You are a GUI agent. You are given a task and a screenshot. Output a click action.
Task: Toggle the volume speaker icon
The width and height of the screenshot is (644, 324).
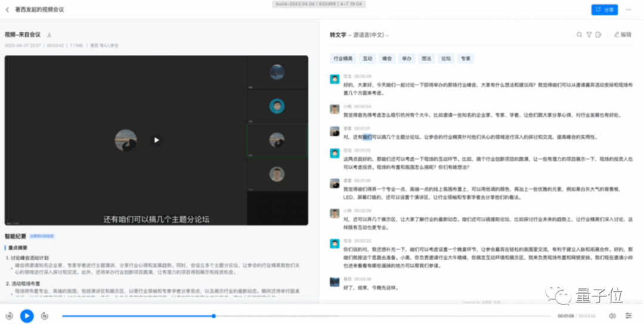click(612, 316)
